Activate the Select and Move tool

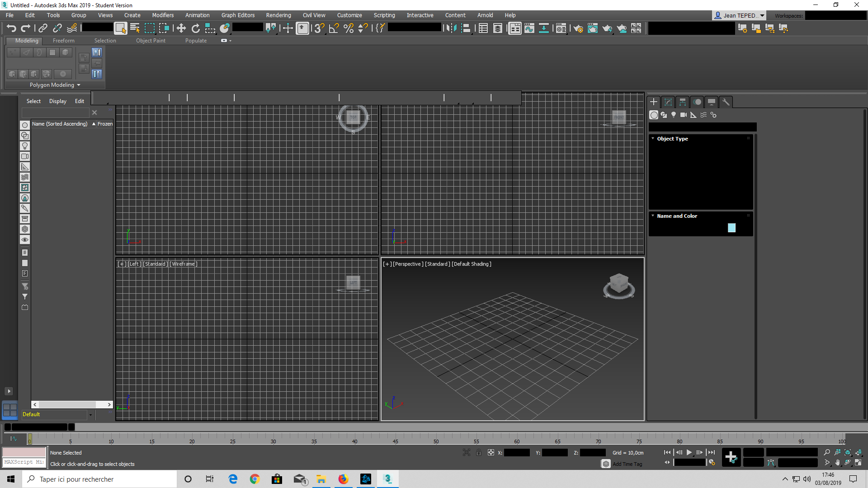click(181, 28)
